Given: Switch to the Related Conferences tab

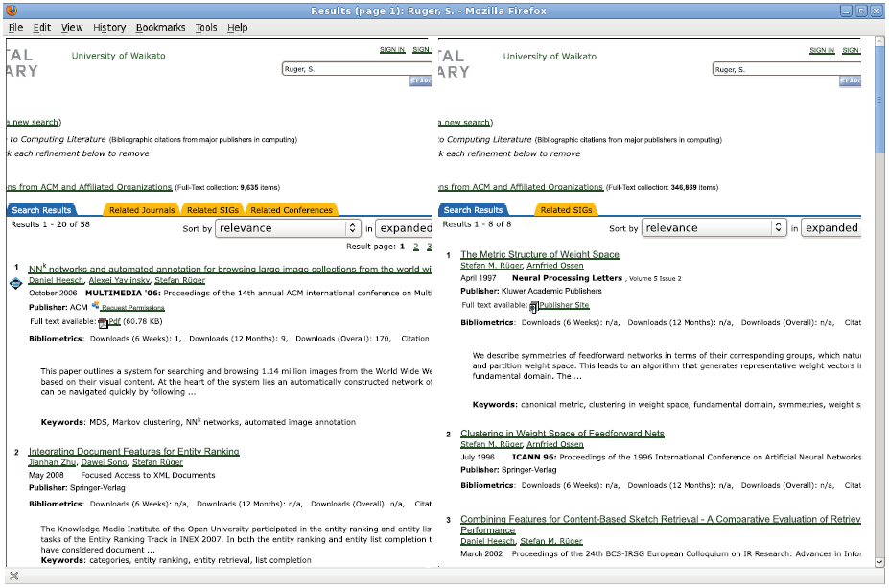Looking at the screenshot, I should click(292, 210).
